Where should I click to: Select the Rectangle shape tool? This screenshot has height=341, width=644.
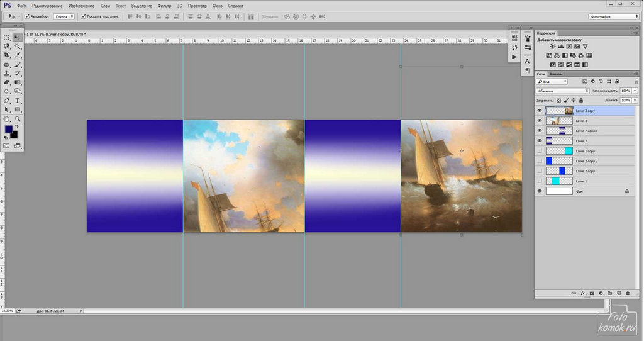pyautogui.click(x=17, y=109)
